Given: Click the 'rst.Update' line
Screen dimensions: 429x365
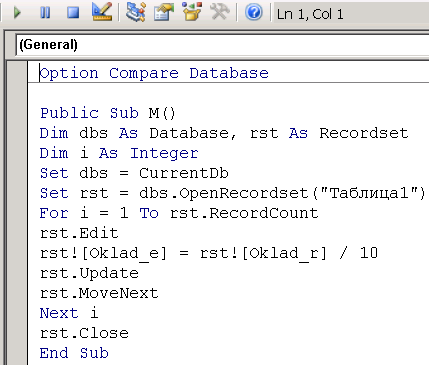Looking at the screenshot, I should pyautogui.click(x=89, y=273).
